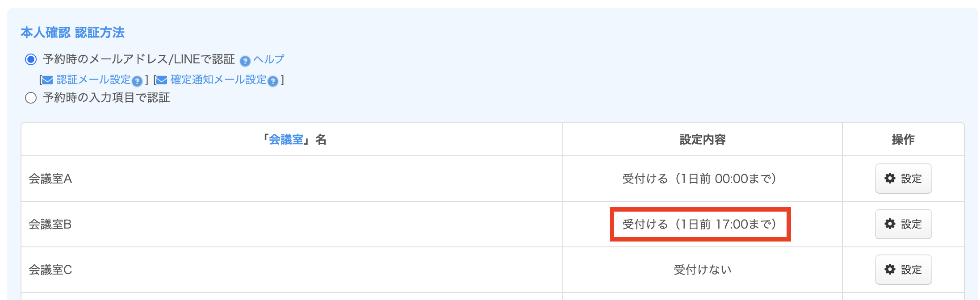Click envelope icon for 確定通知メール設定
Viewport: 980px width, 300px height.
click(161, 80)
